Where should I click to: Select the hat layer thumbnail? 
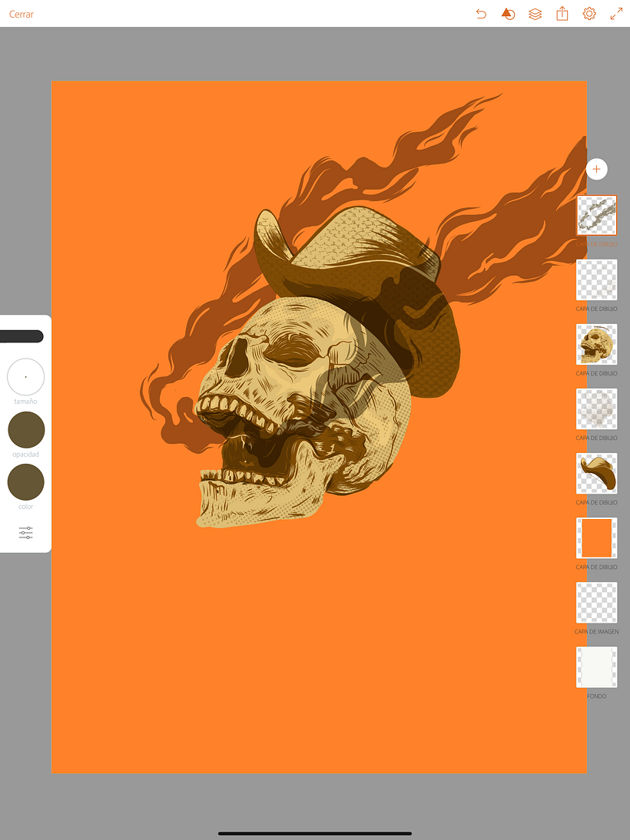596,473
